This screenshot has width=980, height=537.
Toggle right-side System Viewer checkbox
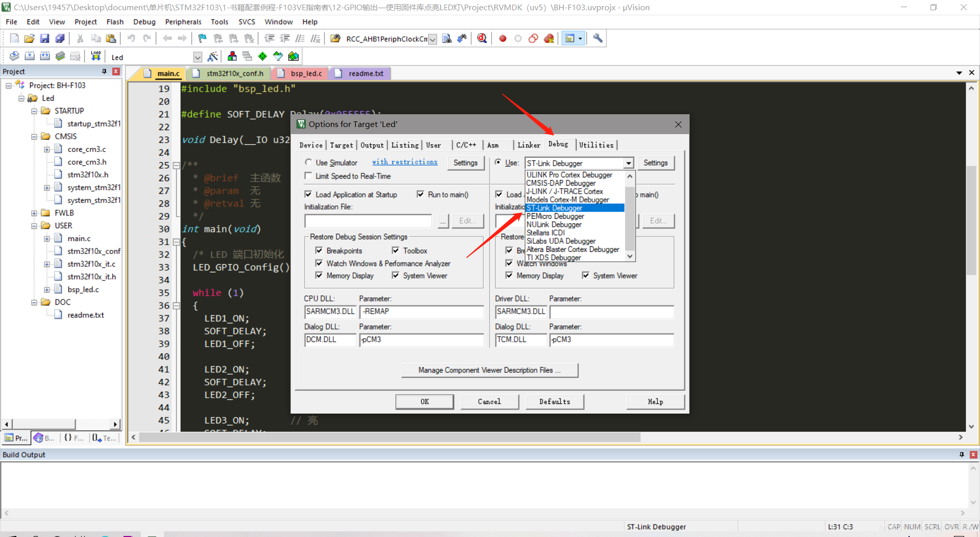pos(586,275)
